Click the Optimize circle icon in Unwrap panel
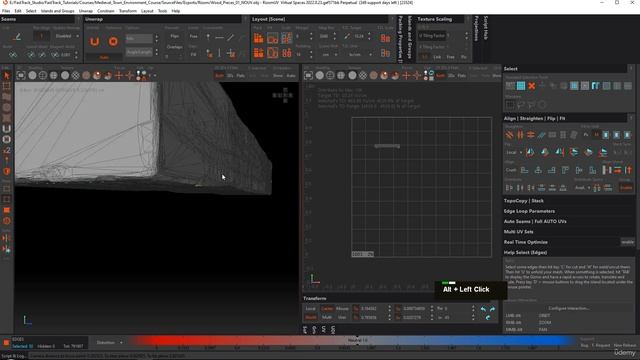 [113, 41]
